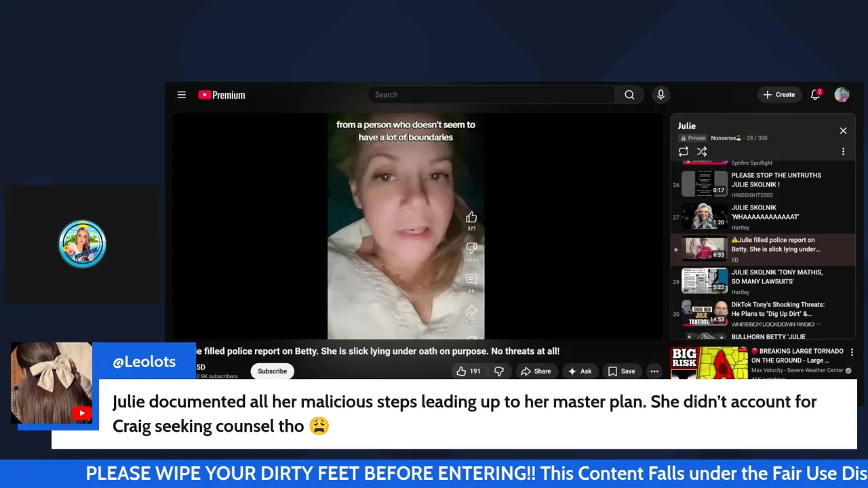
Task: Toggle shuffle playlist in Julie panel
Action: pos(702,152)
